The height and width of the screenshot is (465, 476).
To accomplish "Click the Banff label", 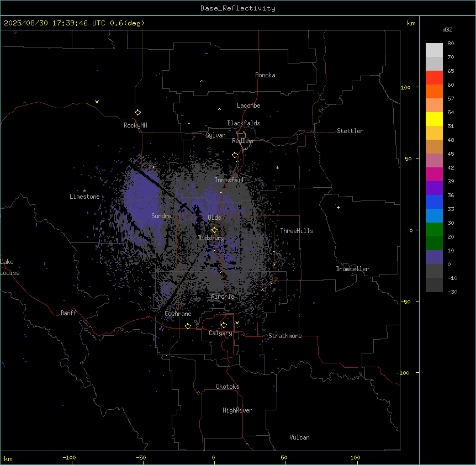I will pyautogui.click(x=68, y=313).
